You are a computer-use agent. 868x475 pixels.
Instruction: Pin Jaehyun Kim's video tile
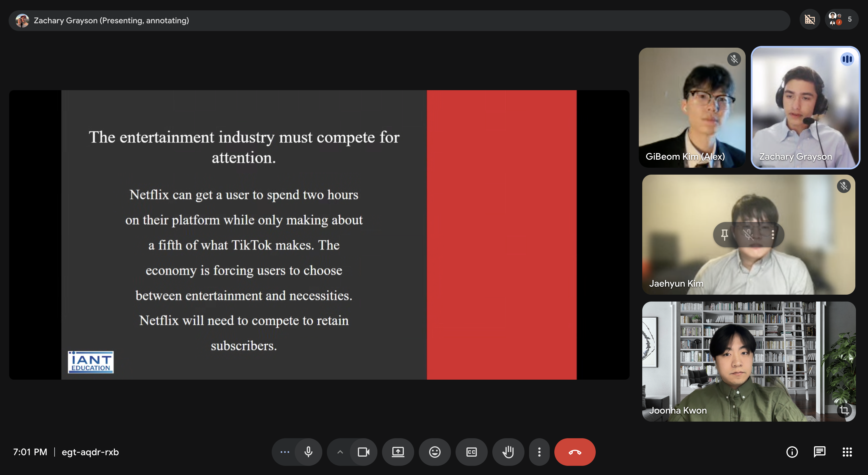(x=724, y=234)
